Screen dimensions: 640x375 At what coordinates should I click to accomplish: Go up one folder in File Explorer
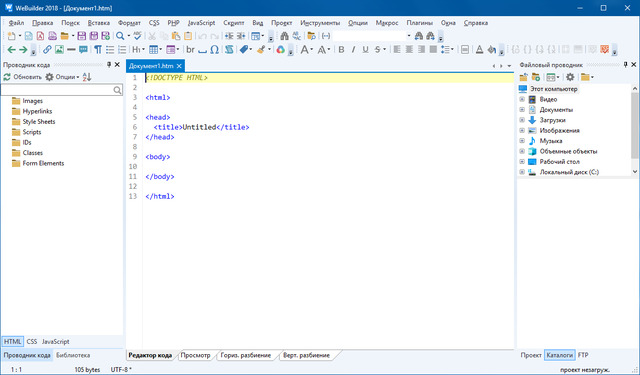click(524, 77)
